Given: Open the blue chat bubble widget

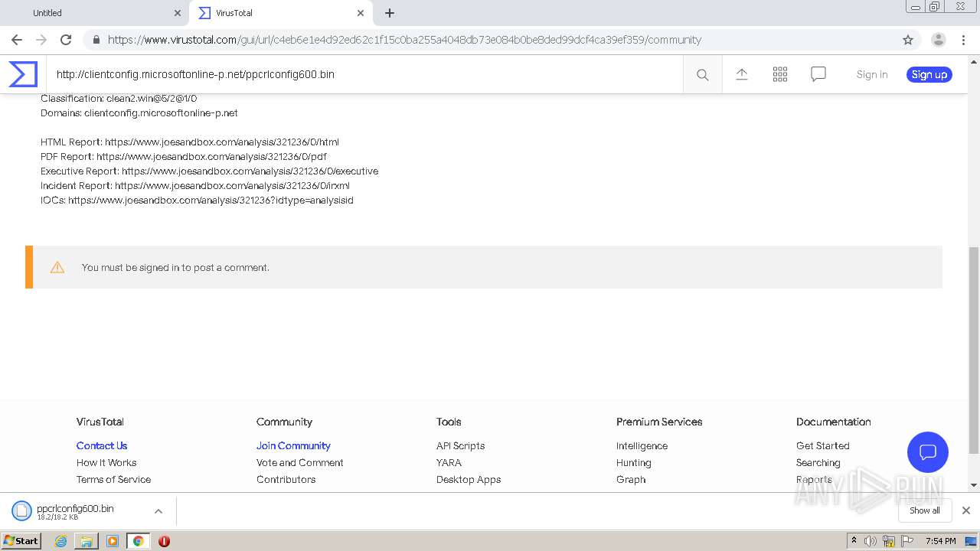Looking at the screenshot, I should point(928,452).
